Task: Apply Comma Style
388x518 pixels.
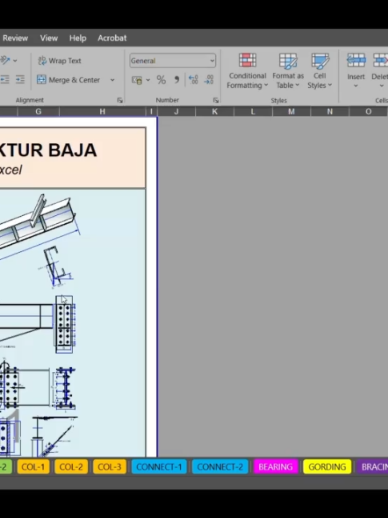Action: click(177, 80)
